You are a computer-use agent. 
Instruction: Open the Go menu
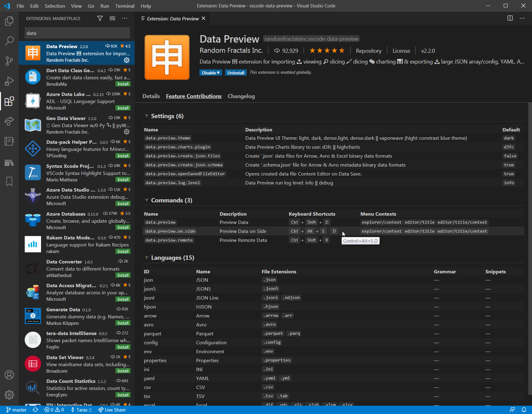coord(91,6)
